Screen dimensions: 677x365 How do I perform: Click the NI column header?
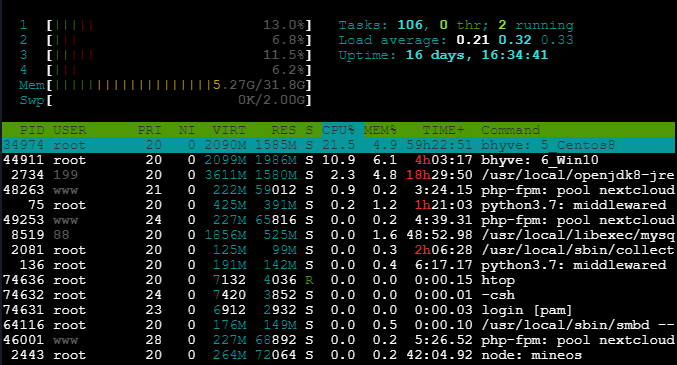(187, 130)
